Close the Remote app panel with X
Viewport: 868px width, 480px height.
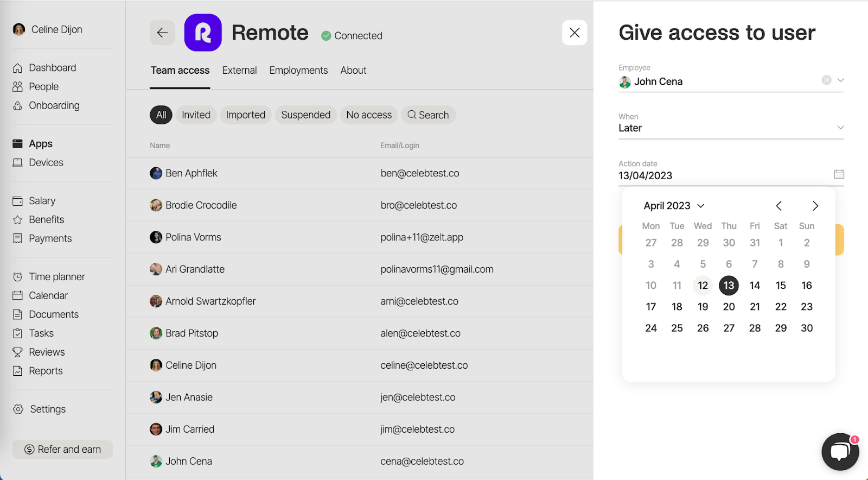click(575, 33)
